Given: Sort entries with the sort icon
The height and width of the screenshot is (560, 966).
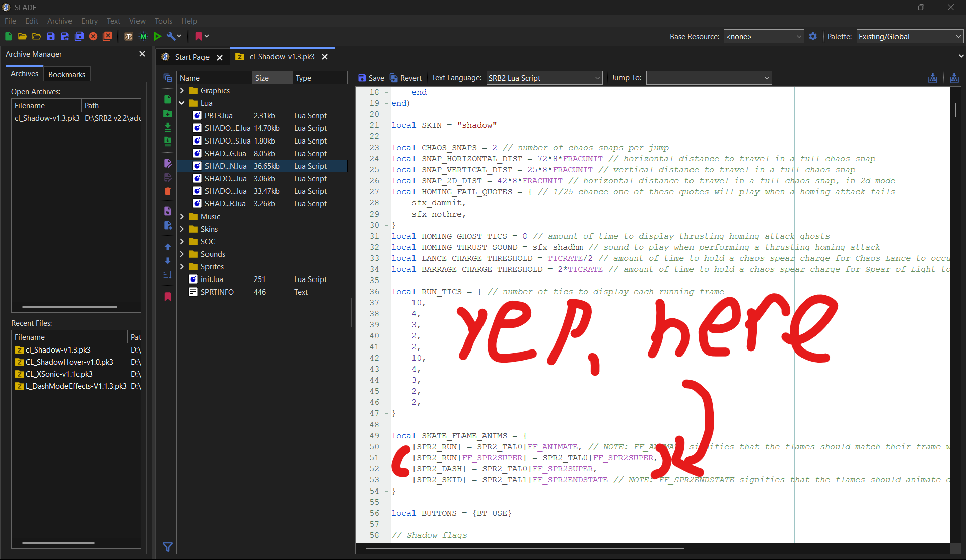Looking at the screenshot, I should [x=168, y=275].
